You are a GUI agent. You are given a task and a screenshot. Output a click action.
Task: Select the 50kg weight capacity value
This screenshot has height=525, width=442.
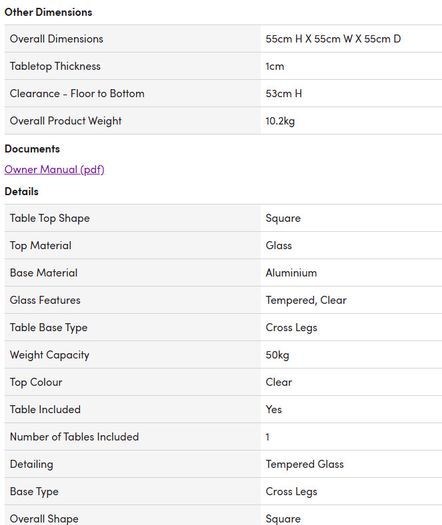coord(277,355)
